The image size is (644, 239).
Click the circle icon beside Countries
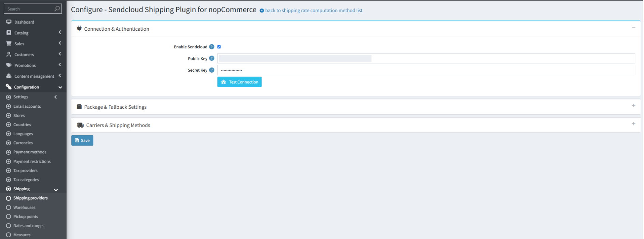pos(9,125)
